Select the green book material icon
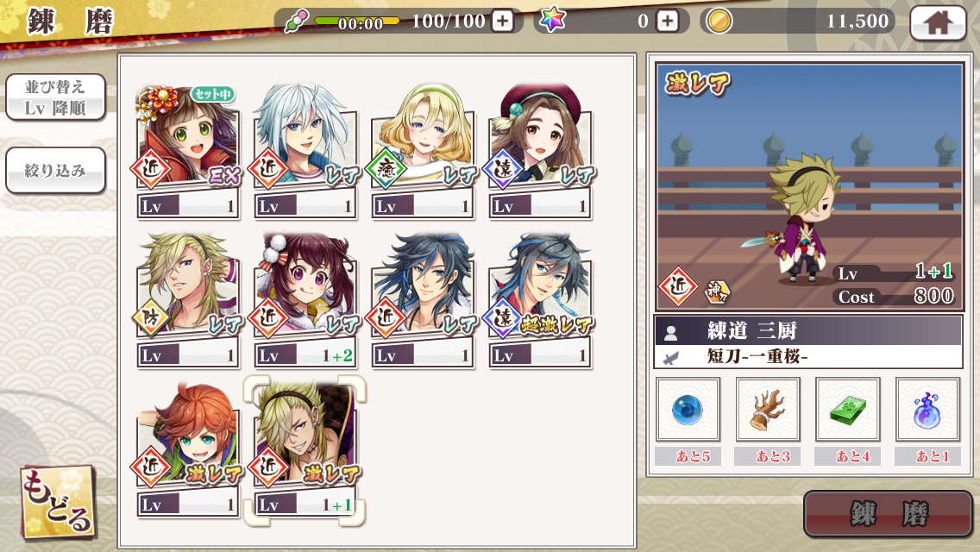The height and width of the screenshot is (552, 980). tap(847, 410)
